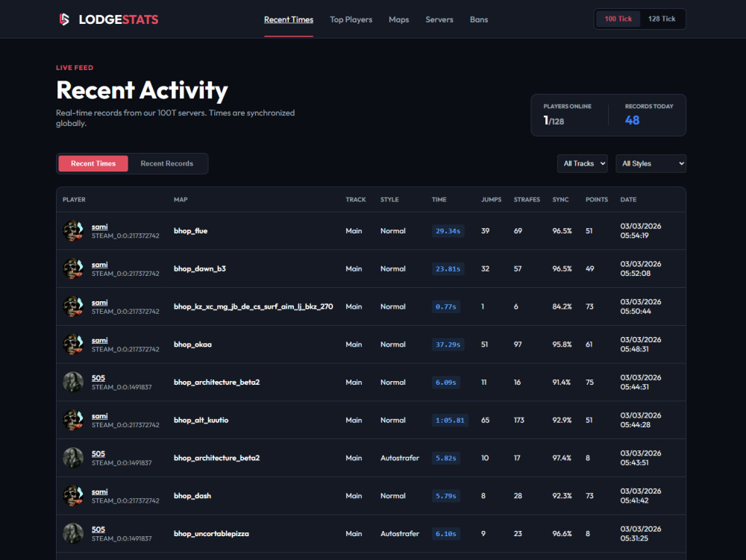Click the STRAFES column header

(x=527, y=200)
